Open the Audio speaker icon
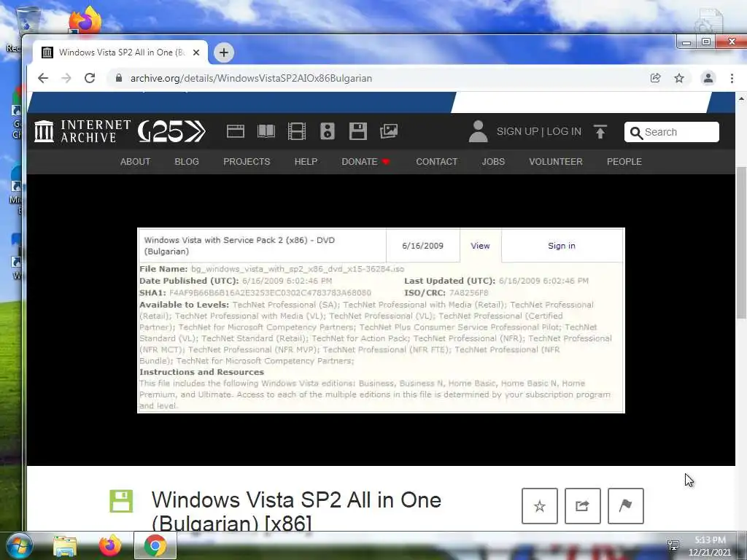 click(328, 131)
